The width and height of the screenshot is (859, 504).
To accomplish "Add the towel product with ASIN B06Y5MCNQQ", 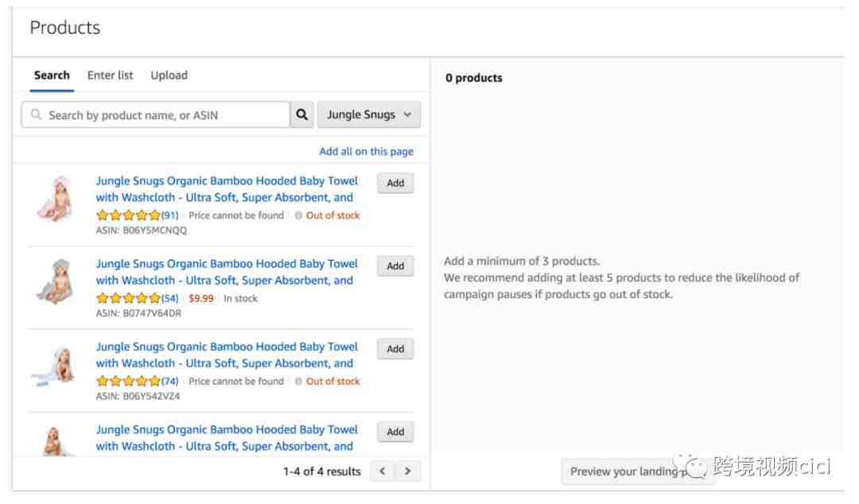I will click(395, 183).
